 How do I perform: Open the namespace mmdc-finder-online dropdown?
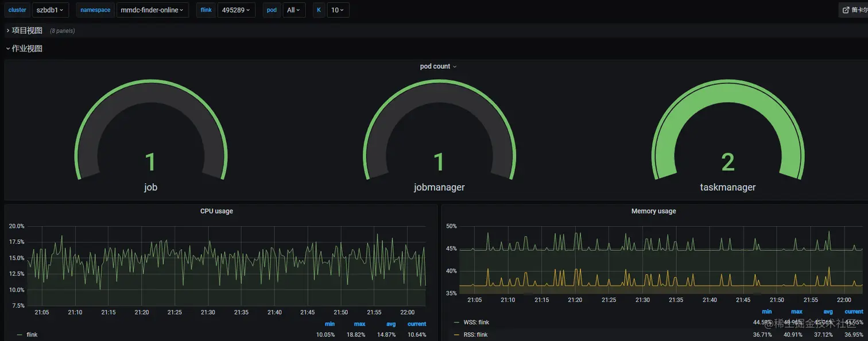coord(152,10)
